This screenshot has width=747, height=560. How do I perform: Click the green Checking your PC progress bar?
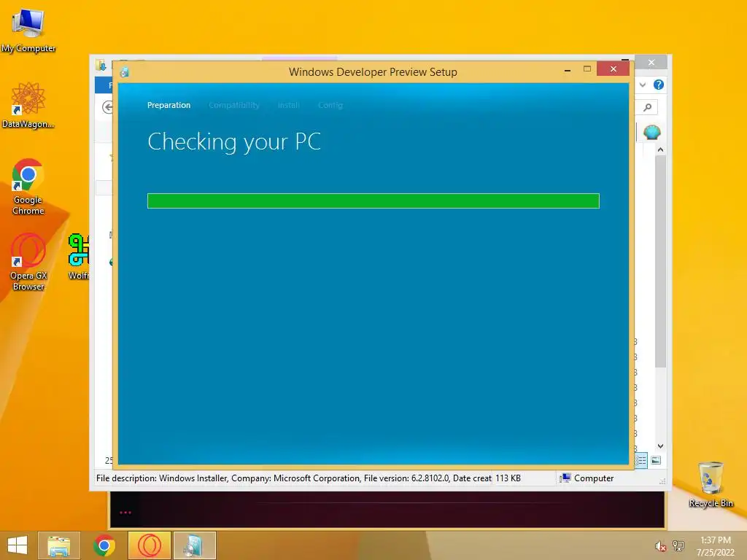coord(373,201)
